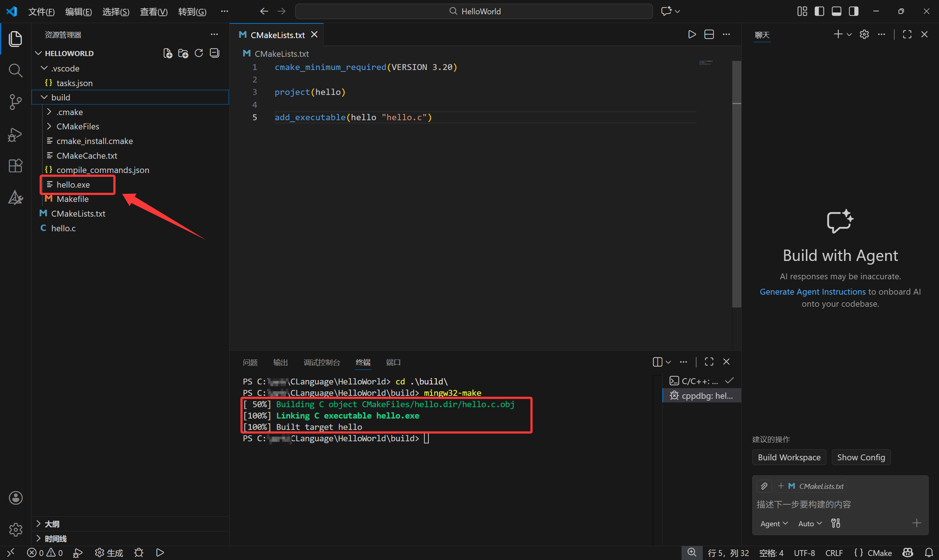Click New Folder icon in explorer header
The width and height of the screenshot is (939, 560).
(x=183, y=53)
